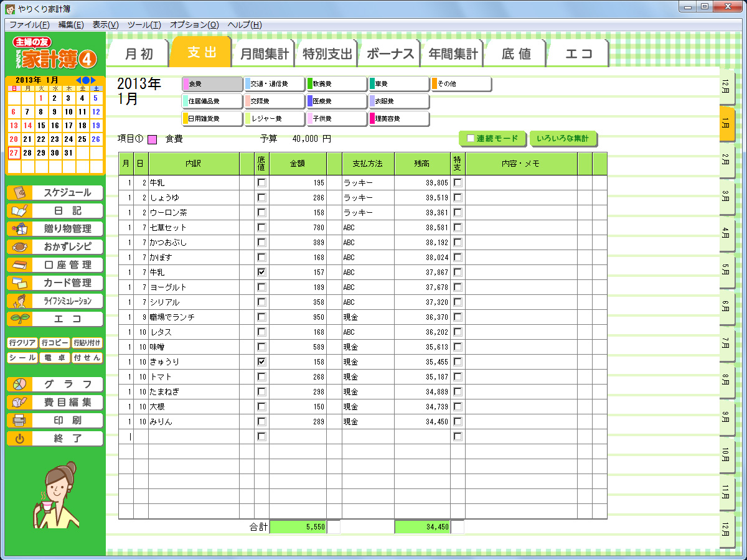Click the 終了 power exit button
Viewport: 747px width, 560px height.
pos(55,438)
